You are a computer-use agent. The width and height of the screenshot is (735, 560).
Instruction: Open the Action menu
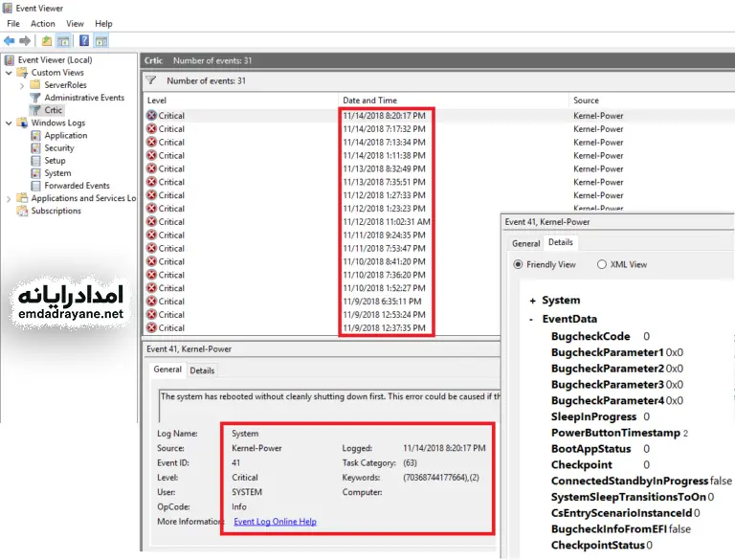pyautogui.click(x=43, y=23)
